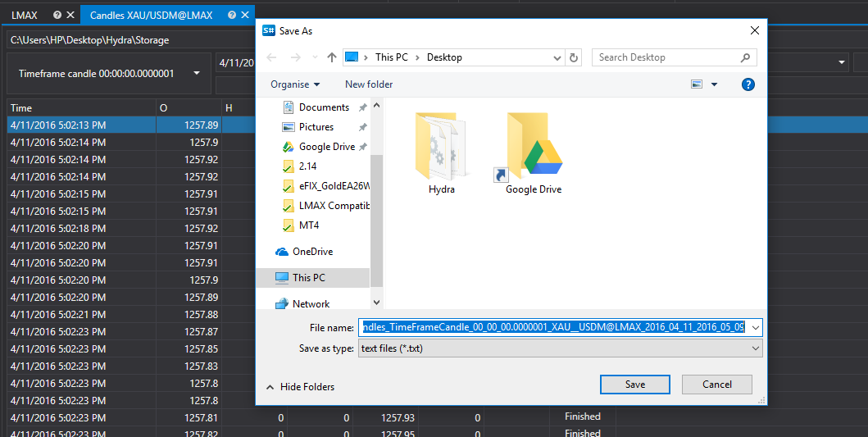Close the Candles XAU/USDM@LMAX tab
The height and width of the screenshot is (437, 868).
pos(245,15)
